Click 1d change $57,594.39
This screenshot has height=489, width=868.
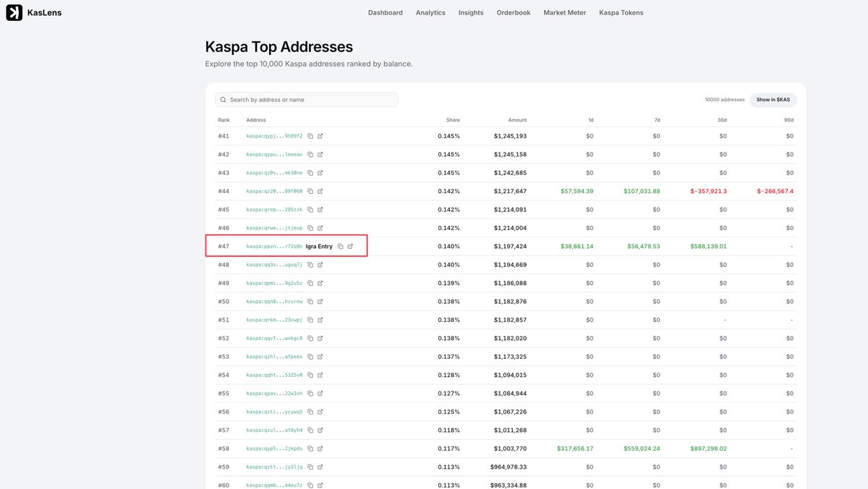(x=577, y=191)
